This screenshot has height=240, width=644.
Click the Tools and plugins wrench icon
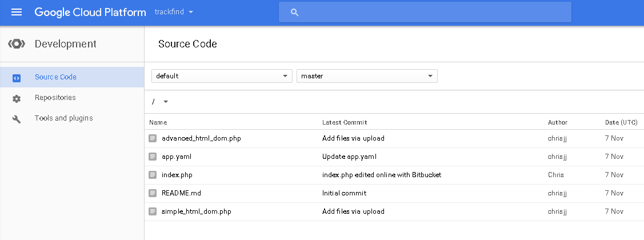click(x=17, y=119)
